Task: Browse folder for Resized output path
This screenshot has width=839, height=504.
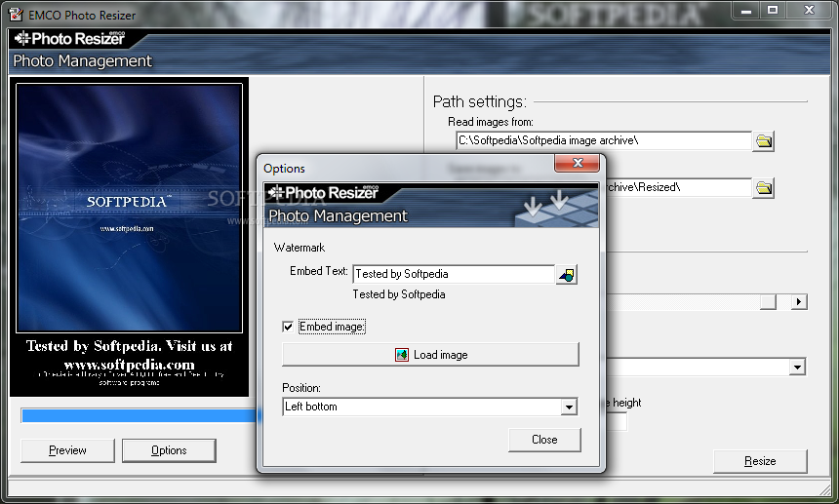Action: [x=763, y=187]
